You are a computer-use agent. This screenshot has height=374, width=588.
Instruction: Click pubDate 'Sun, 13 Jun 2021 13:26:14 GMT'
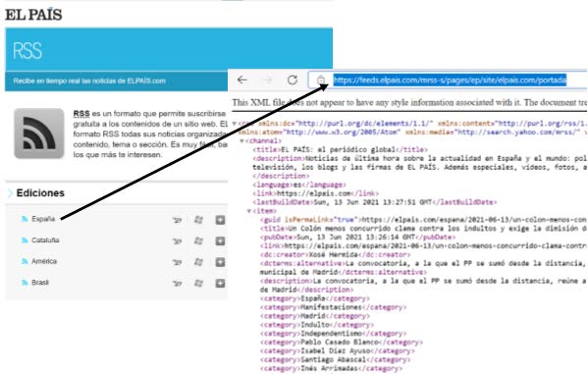(x=356, y=238)
